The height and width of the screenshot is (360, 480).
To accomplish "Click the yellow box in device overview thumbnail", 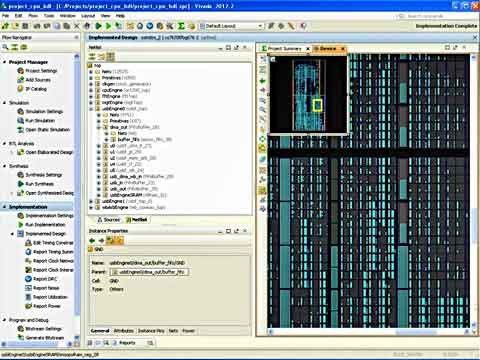I will click(317, 105).
